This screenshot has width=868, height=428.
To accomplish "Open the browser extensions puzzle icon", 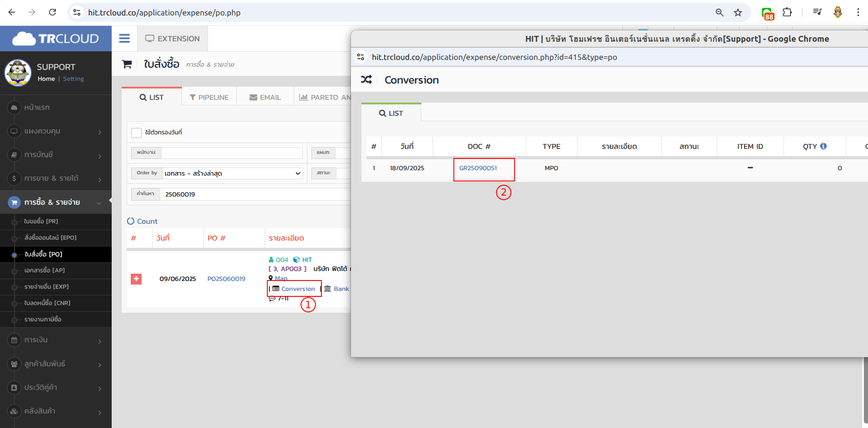I will (x=787, y=13).
